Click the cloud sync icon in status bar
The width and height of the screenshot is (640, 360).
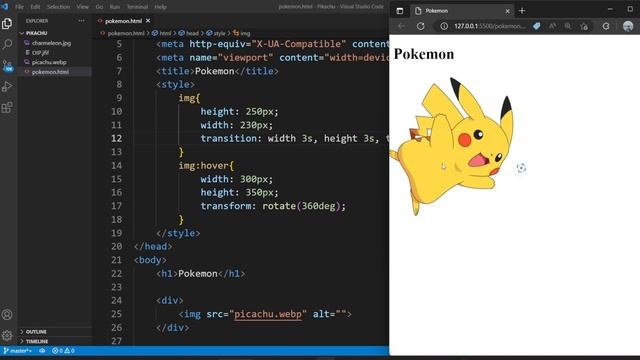click(42, 351)
